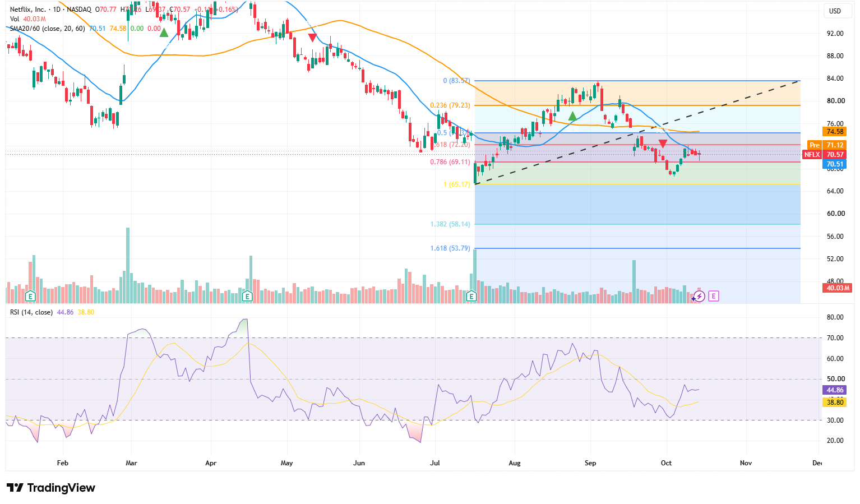This screenshot has height=504, width=860.
Task: Click the red down-arrow signal in May
Action: coord(312,38)
